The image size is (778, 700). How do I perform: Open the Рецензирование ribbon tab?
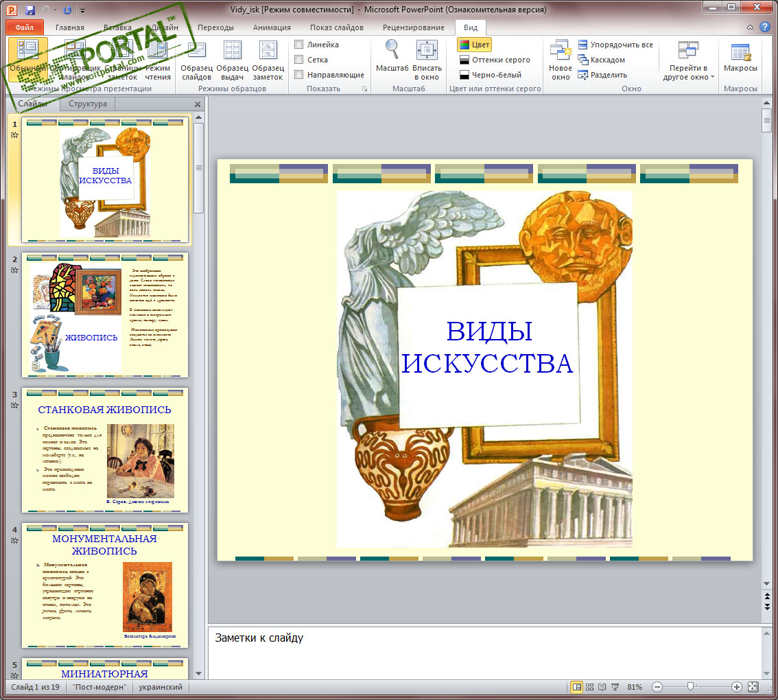413,27
